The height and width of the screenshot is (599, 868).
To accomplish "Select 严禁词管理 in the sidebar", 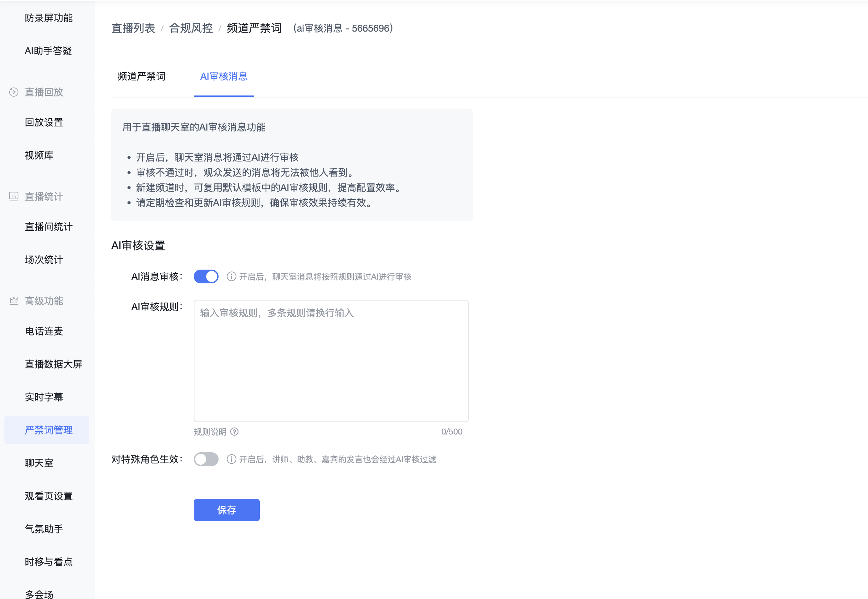I will coord(47,430).
